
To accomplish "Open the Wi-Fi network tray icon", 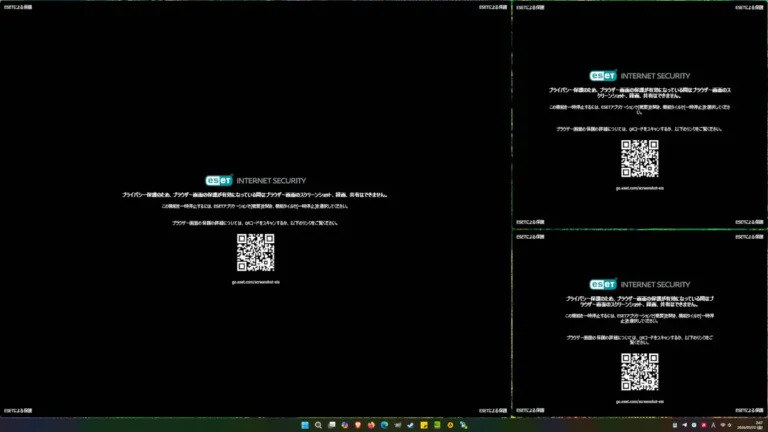I will tap(723, 425).
